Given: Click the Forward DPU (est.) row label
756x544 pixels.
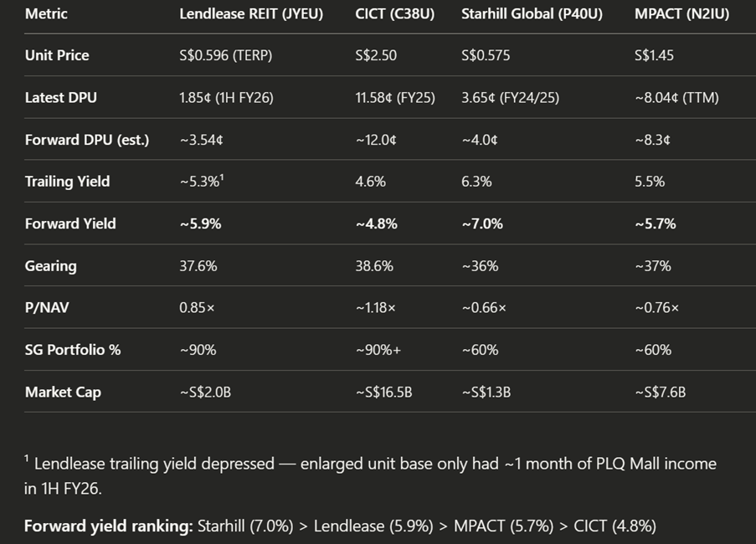Looking at the screenshot, I should (x=86, y=140).
